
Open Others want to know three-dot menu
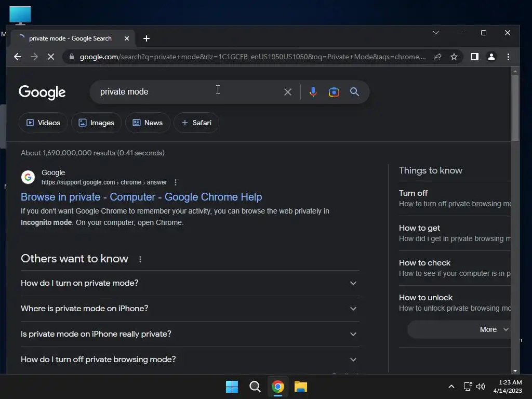[140, 259]
